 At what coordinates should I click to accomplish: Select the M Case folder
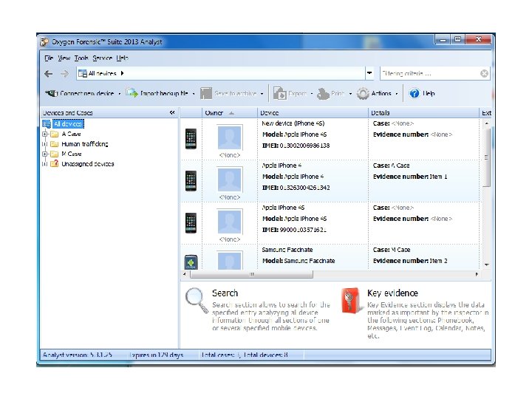[71, 154]
